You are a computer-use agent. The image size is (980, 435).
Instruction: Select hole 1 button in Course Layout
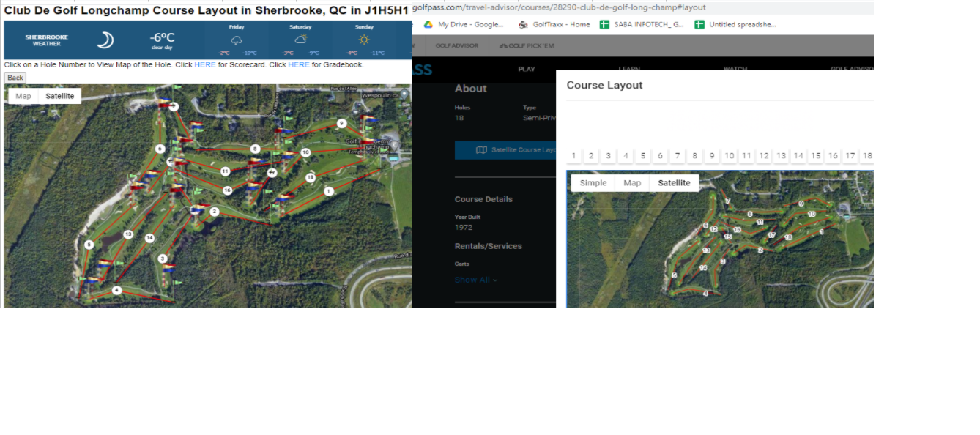click(573, 156)
